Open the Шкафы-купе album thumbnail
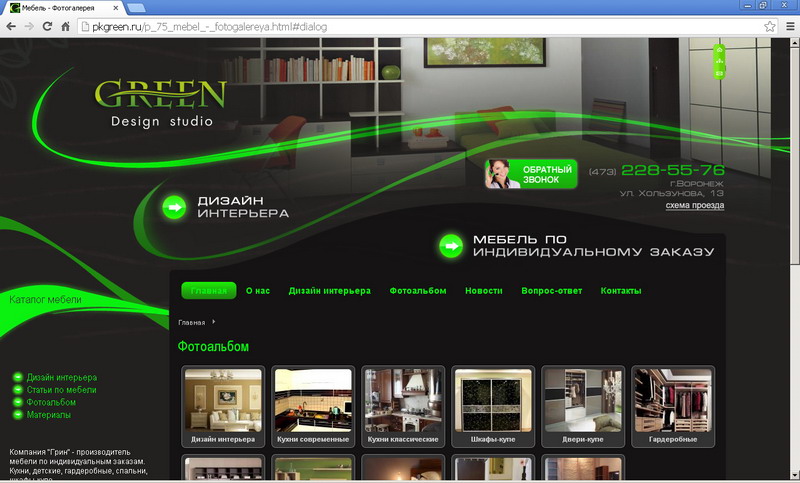The image size is (800, 483). (x=493, y=406)
